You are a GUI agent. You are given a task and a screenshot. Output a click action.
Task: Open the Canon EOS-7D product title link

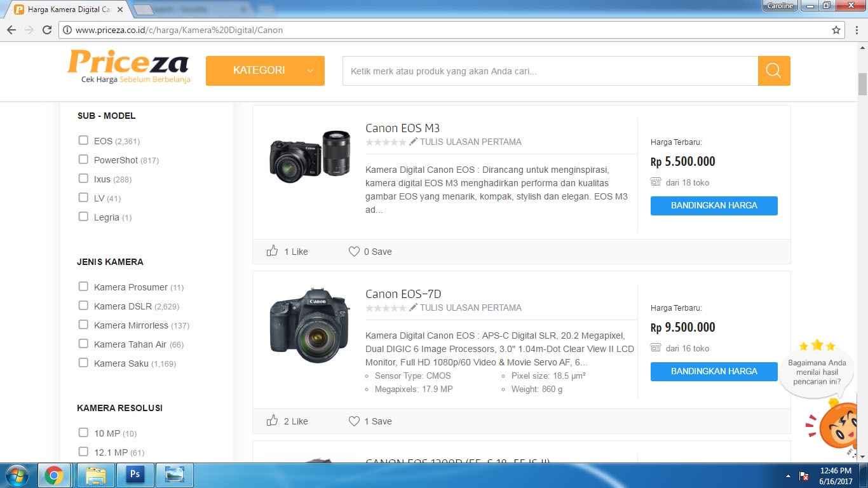(403, 294)
